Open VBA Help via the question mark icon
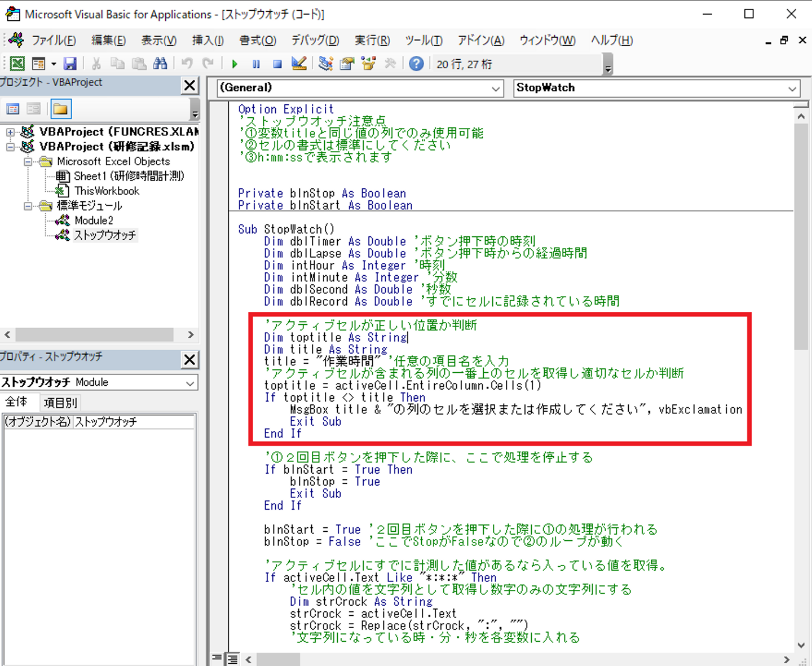Image resolution: width=812 pixels, height=666 pixels. pyautogui.click(x=416, y=64)
